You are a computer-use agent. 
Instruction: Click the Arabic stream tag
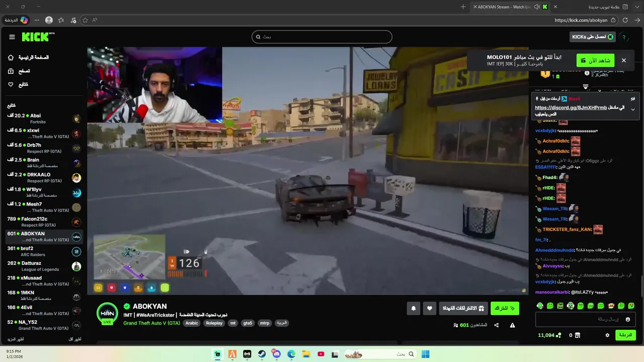192,323
